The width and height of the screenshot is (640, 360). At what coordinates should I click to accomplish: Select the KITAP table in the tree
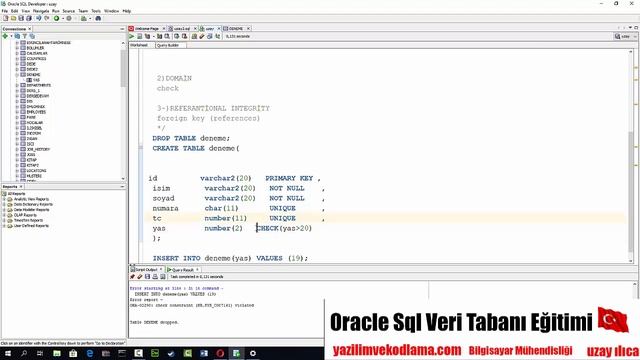coord(32,160)
